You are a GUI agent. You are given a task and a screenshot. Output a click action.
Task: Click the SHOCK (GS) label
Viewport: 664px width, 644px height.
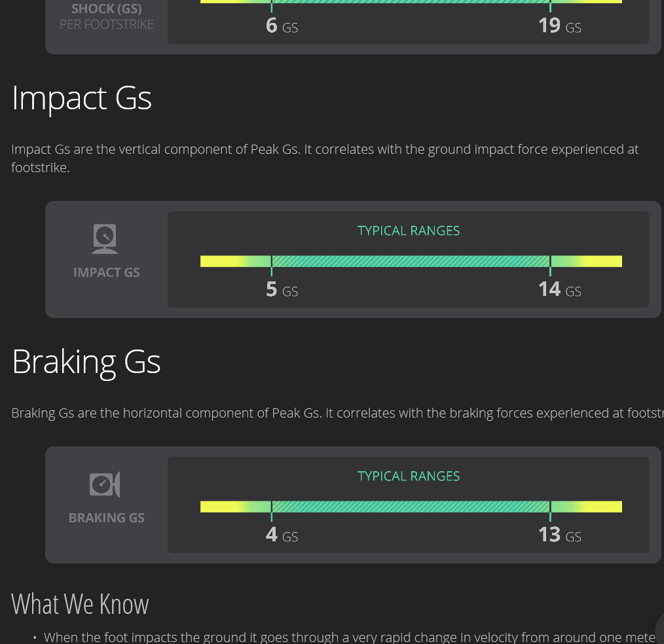(x=106, y=9)
